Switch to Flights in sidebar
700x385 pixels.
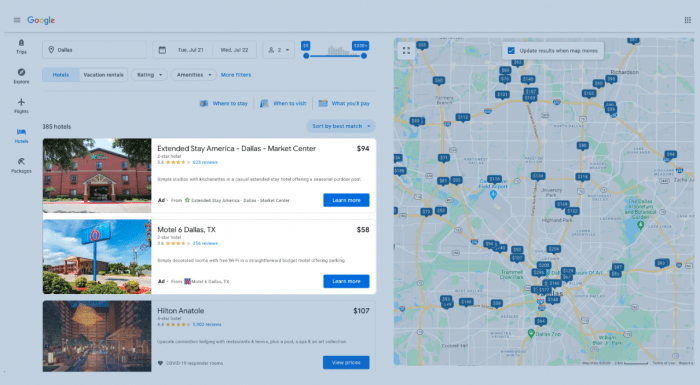(x=21, y=106)
